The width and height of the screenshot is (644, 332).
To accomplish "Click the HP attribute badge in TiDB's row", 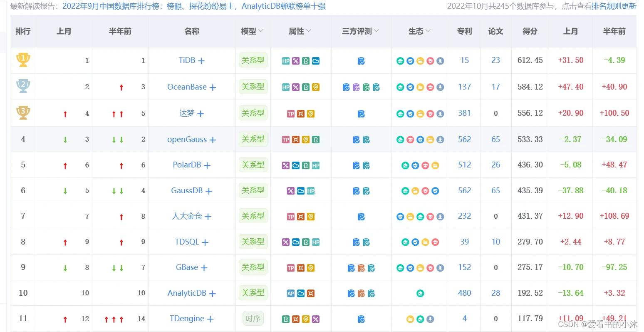I will coord(286,60).
